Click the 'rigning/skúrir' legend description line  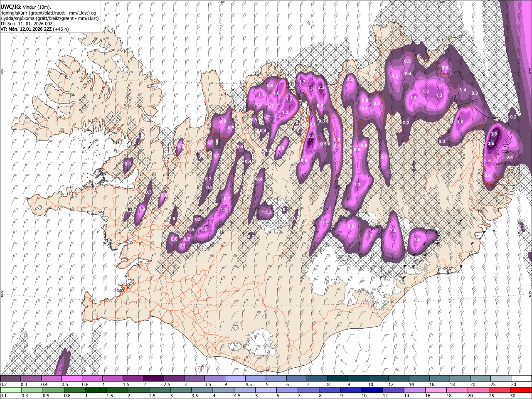tap(48, 13)
